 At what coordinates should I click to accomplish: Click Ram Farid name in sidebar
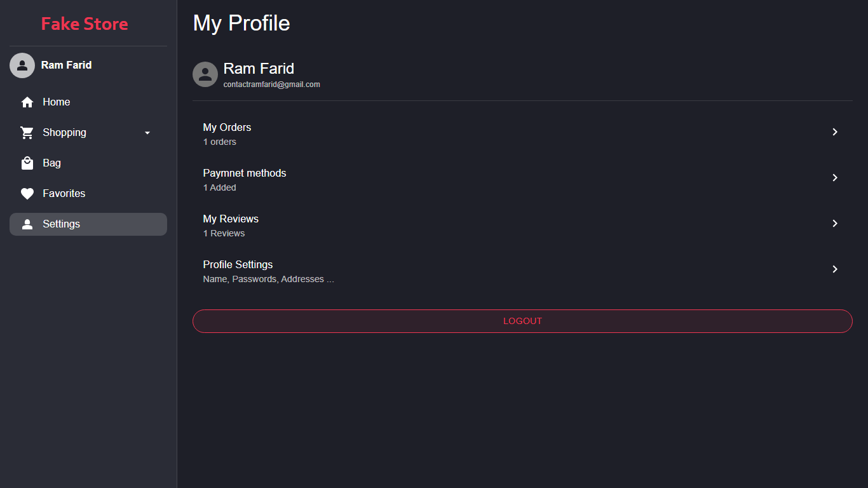[x=66, y=65]
